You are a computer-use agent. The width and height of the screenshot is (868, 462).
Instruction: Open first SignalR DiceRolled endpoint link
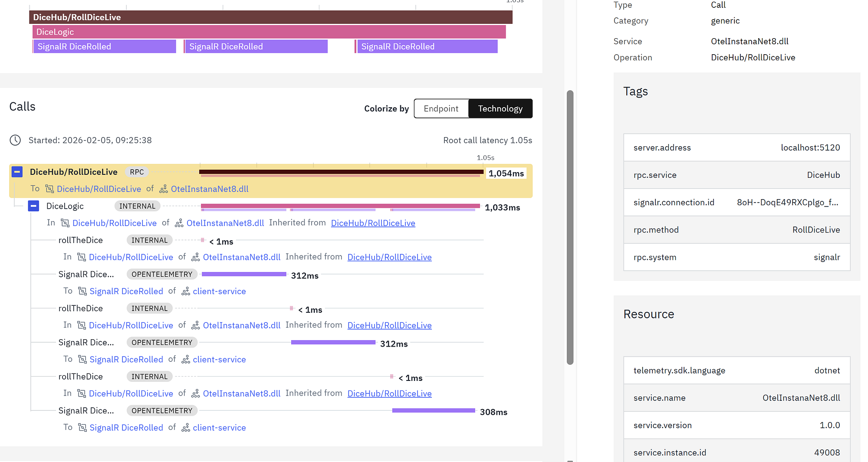click(x=126, y=292)
